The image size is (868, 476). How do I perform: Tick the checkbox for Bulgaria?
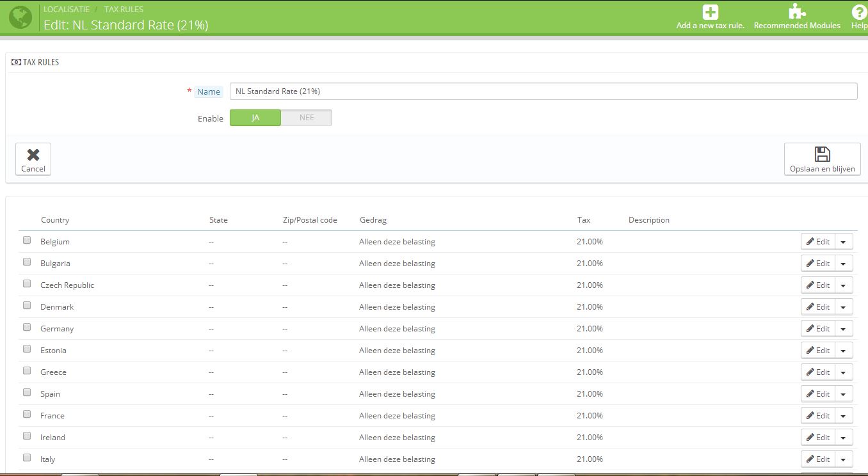(x=27, y=262)
